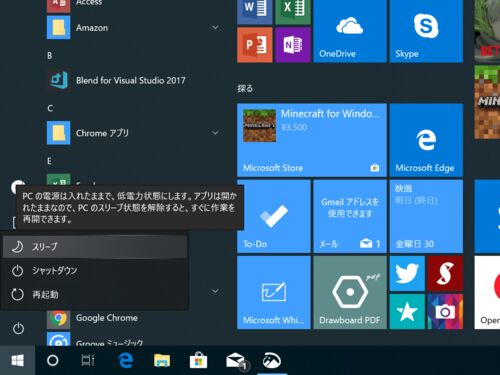The width and height of the screenshot is (500, 375).
Task: Open Minecraft for Windows store tile
Action: point(312,140)
